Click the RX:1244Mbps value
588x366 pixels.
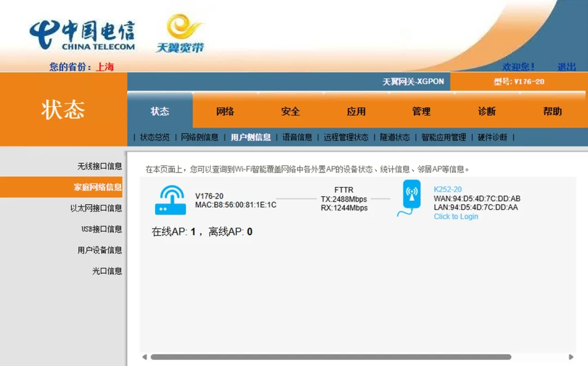[x=344, y=208]
